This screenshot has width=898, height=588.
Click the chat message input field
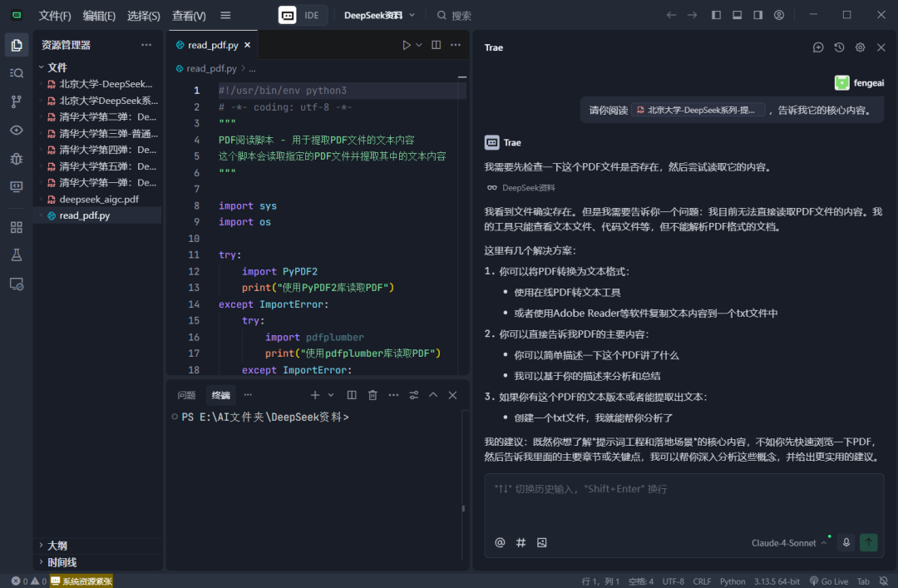(683, 499)
